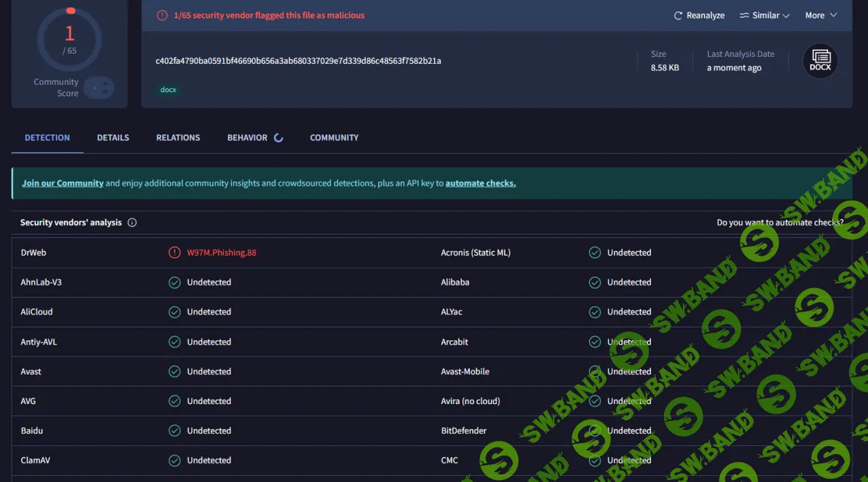Click the Join our Community link
Image resolution: width=868 pixels, height=482 pixels.
62,183
